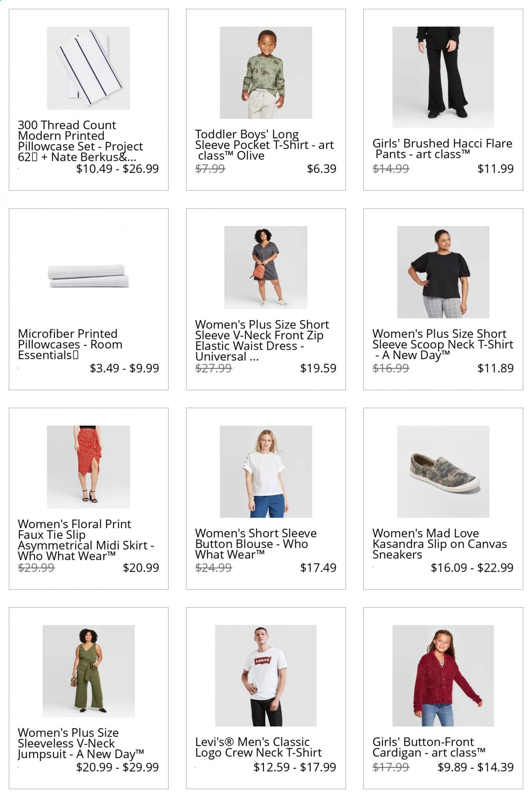The width and height of the screenshot is (532, 798).
Task: View the red girls' cardigan photo
Action: (x=443, y=676)
